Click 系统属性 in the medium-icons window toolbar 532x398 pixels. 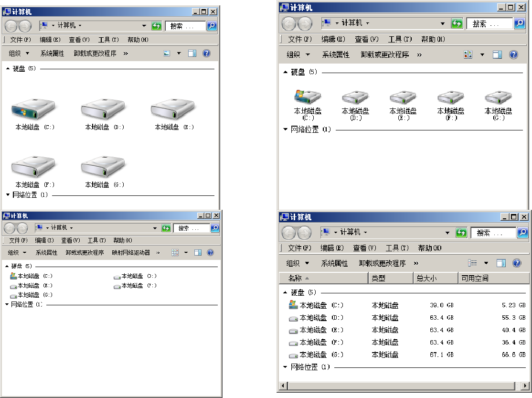(x=335, y=55)
